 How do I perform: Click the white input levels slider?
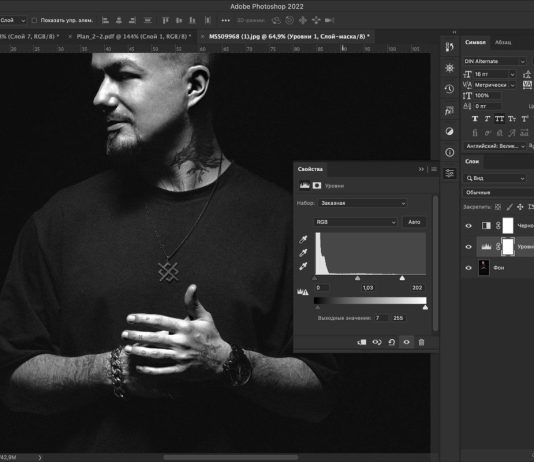[x=402, y=278]
